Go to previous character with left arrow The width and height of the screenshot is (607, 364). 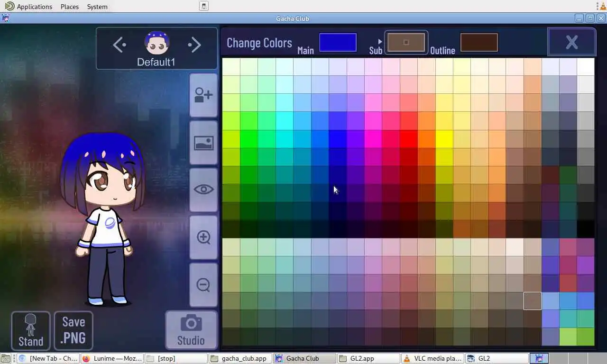click(120, 45)
